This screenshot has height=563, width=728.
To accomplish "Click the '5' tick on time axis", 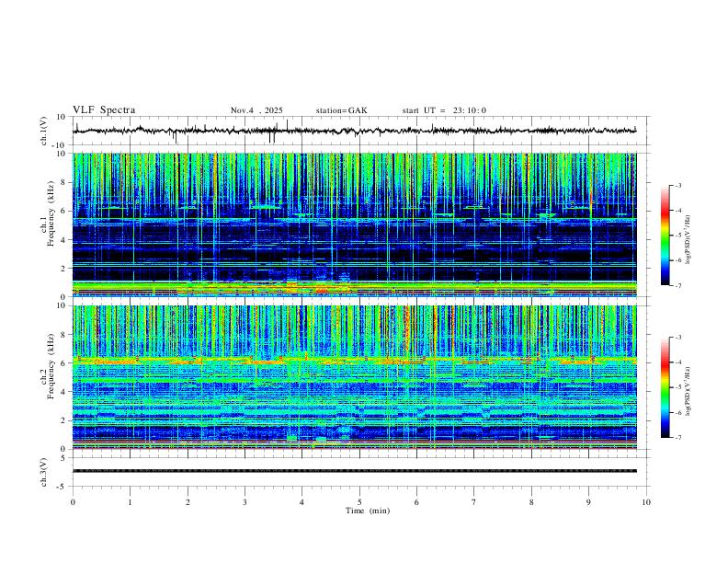I will (x=359, y=502).
